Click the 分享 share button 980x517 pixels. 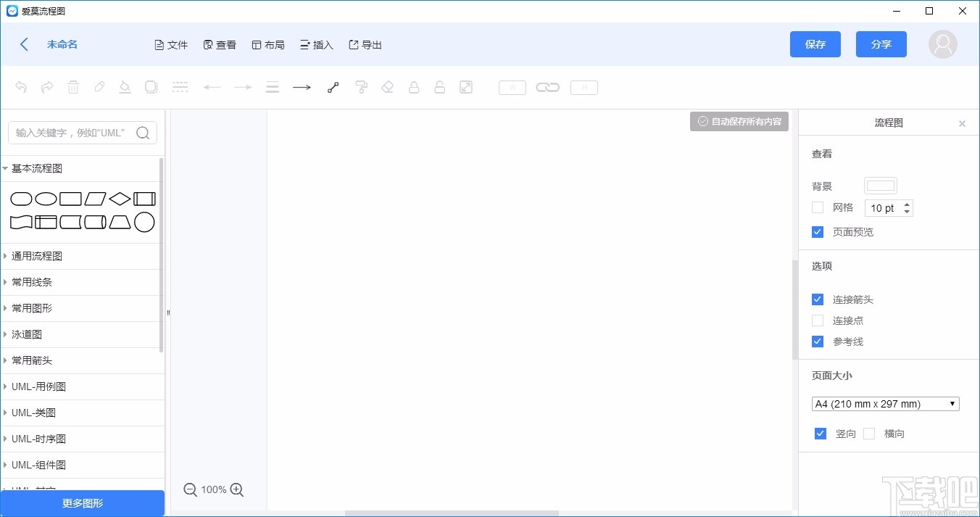click(881, 44)
